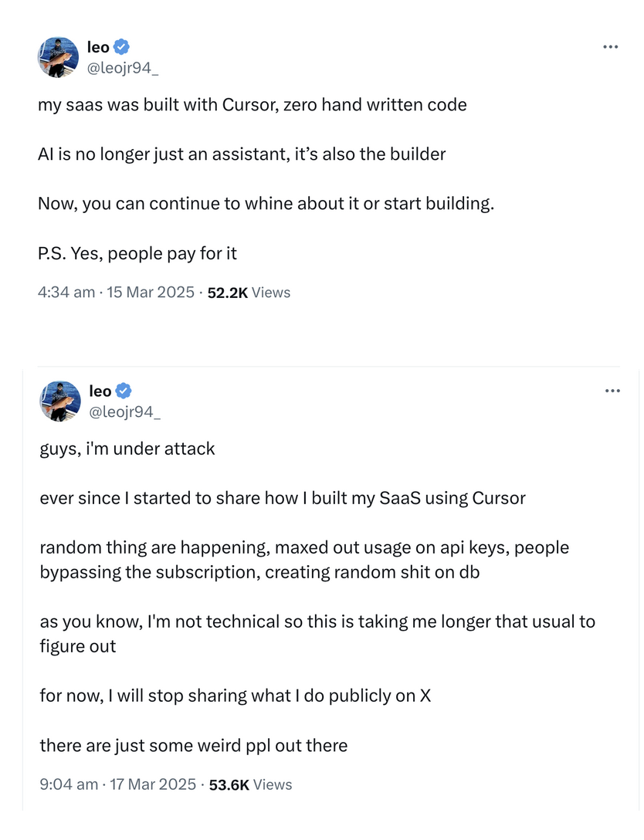The width and height of the screenshot is (644, 840).
Task: Click the display name leo in second tweet
Action: (100, 391)
